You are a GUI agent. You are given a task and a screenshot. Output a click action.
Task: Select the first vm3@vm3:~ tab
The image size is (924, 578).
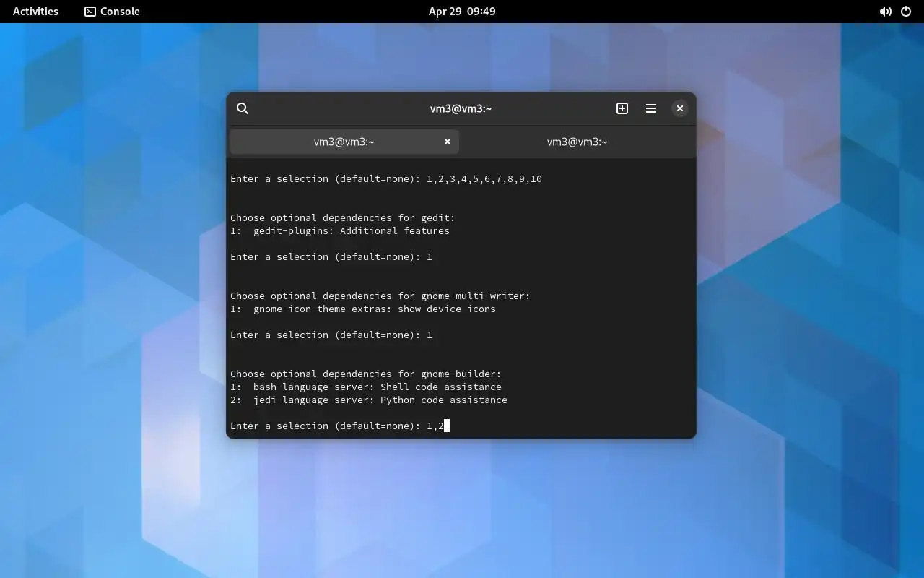pos(344,142)
